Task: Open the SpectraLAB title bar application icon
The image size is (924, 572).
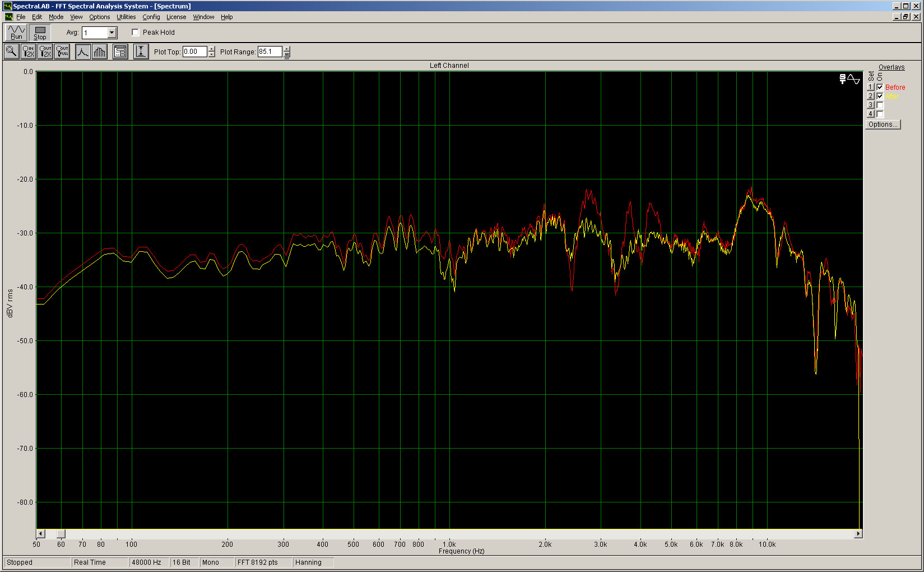Action: click(x=8, y=6)
